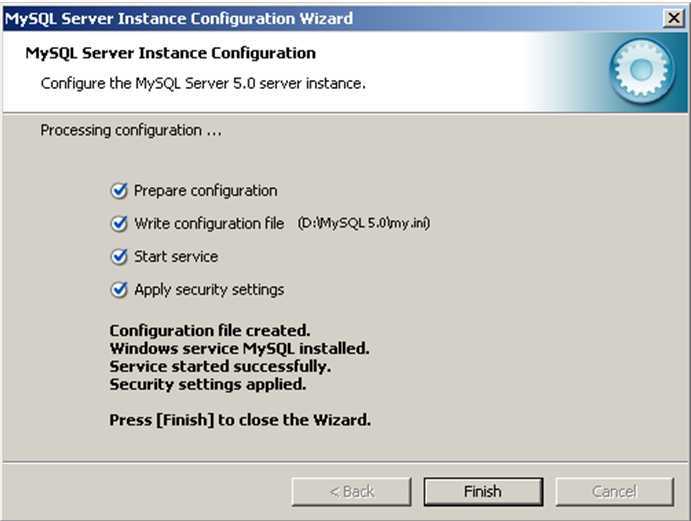Click the "Press [Finish] to close" instruction
The image size is (691, 521).
point(240,419)
